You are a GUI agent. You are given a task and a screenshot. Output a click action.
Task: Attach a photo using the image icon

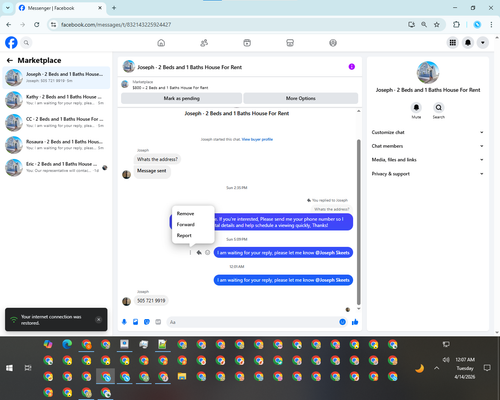135,322
